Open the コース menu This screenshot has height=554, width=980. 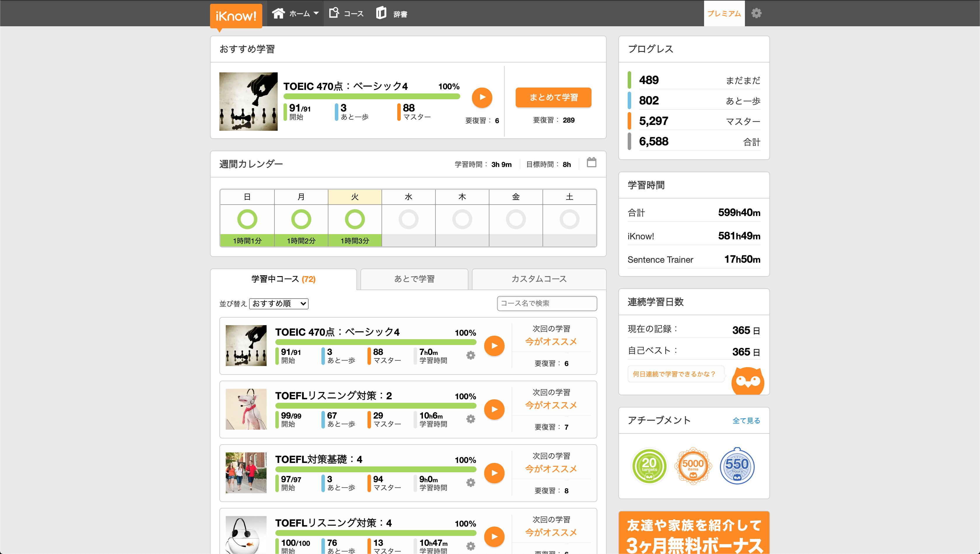click(346, 13)
